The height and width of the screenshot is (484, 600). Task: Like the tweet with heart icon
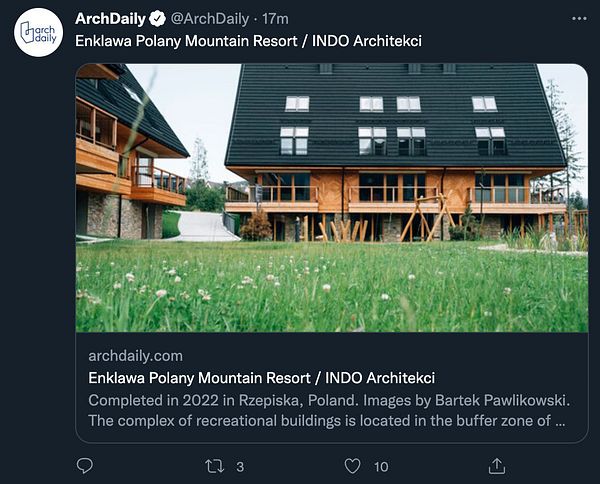pos(352,466)
